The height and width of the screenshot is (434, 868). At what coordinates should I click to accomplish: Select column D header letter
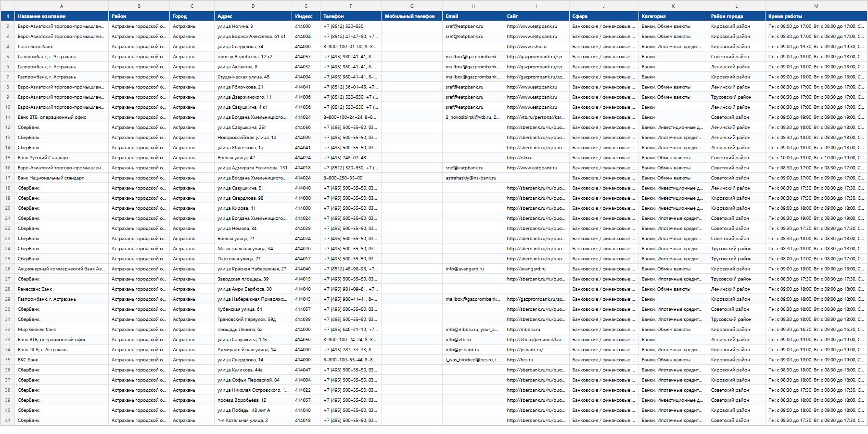click(x=253, y=6)
